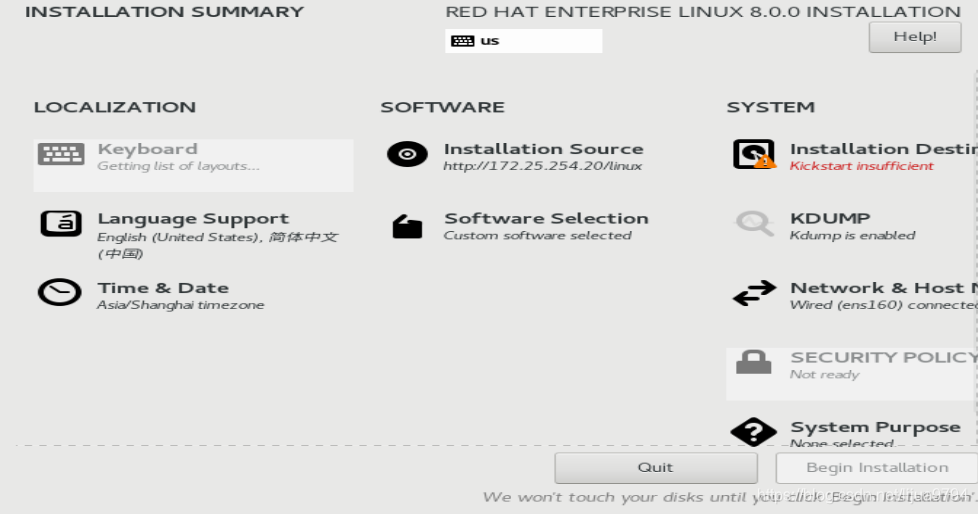This screenshot has width=978, height=514.
Task: Click the Time & Date clock icon
Action: click(x=60, y=292)
